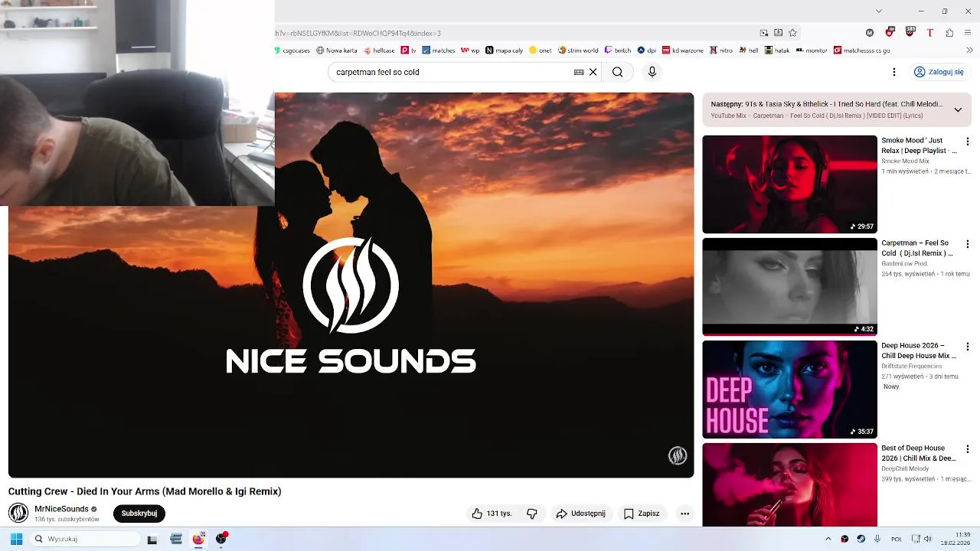Click the Nice Sounds channel watermark in video

(678, 456)
